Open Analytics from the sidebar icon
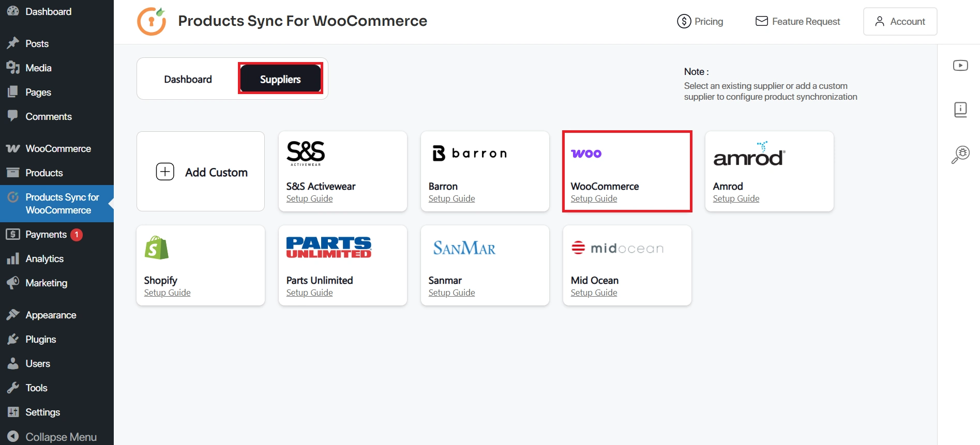980x445 pixels. click(x=13, y=258)
